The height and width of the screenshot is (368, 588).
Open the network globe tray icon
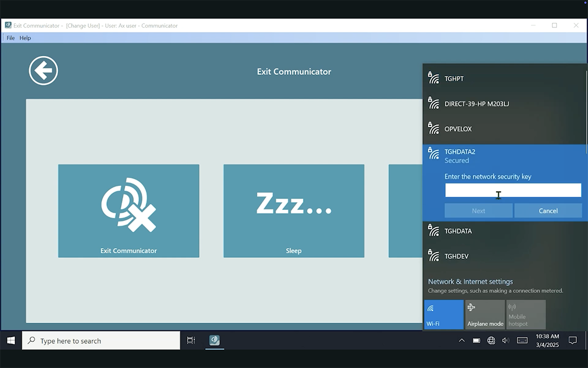tap(491, 341)
